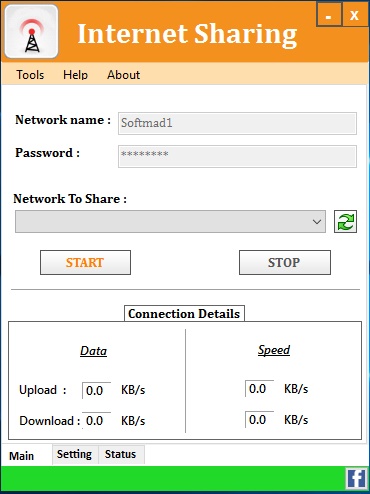The height and width of the screenshot is (494, 370).
Task: Switch to the Setting tab
Action: 74,454
